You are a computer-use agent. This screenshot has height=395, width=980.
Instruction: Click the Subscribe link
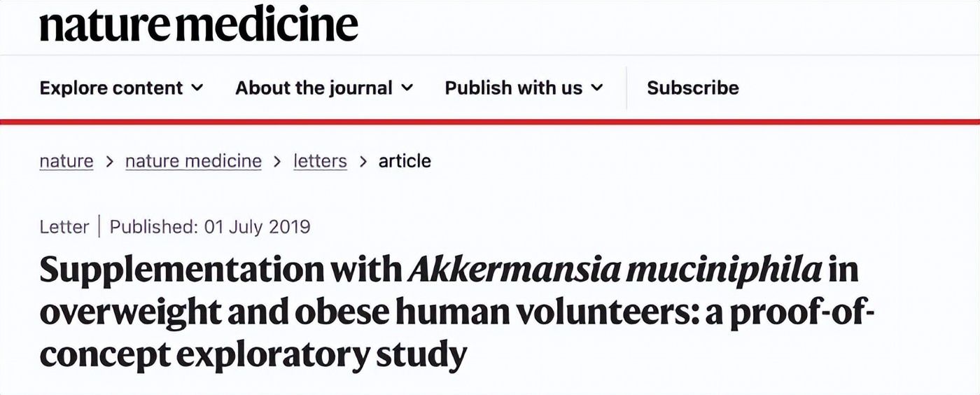[x=692, y=88]
